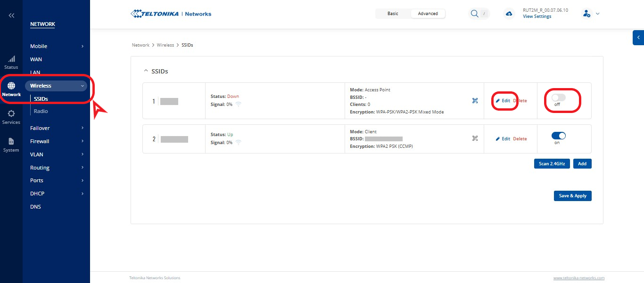Screen dimensions: 644x283
Task: Disable the SSID 2 client toggle
Action: click(x=558, y=136)
